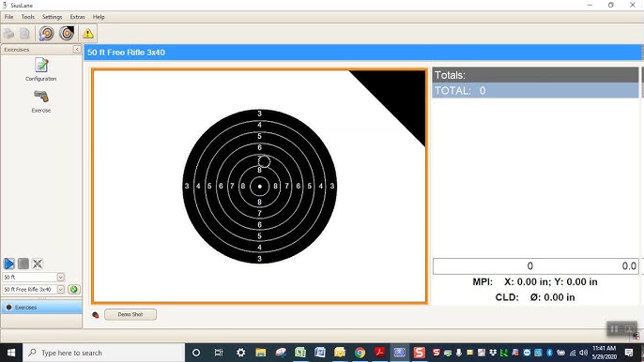The height and width of the screenshot is (362, 644).
Task: Open Chrome from the Windows taskbar
Action: click(x=360, y=353)
